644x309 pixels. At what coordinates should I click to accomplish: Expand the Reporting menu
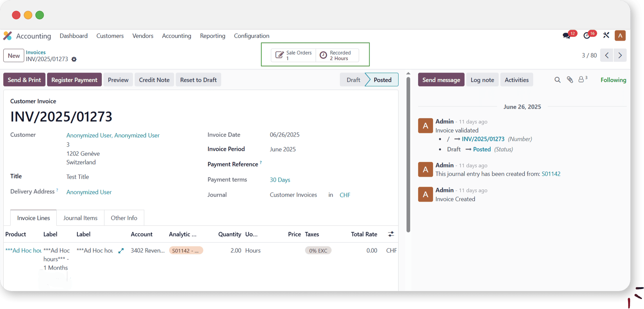(212, 36)
